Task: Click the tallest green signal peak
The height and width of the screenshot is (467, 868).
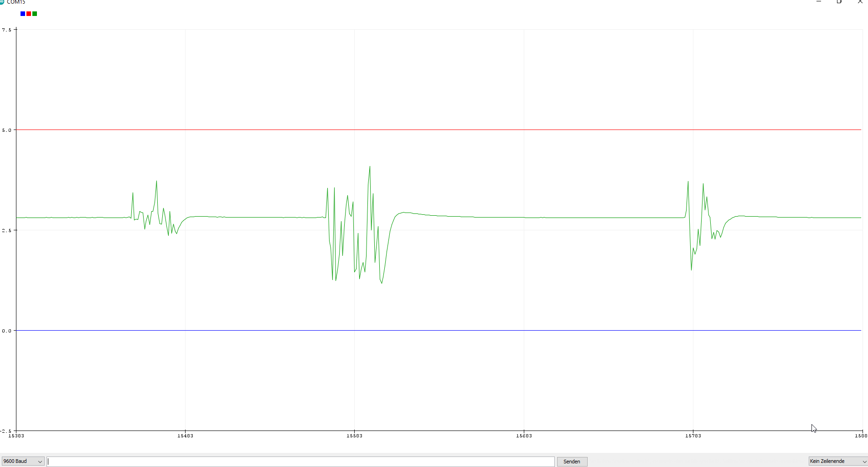Action: (x=370, y=167)
